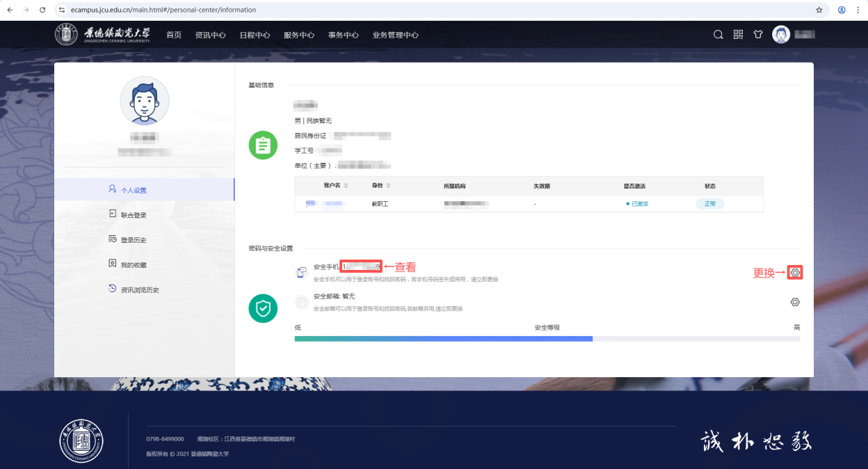
Task: Bookmark this page with the star icon
Action: pos(819,10)
